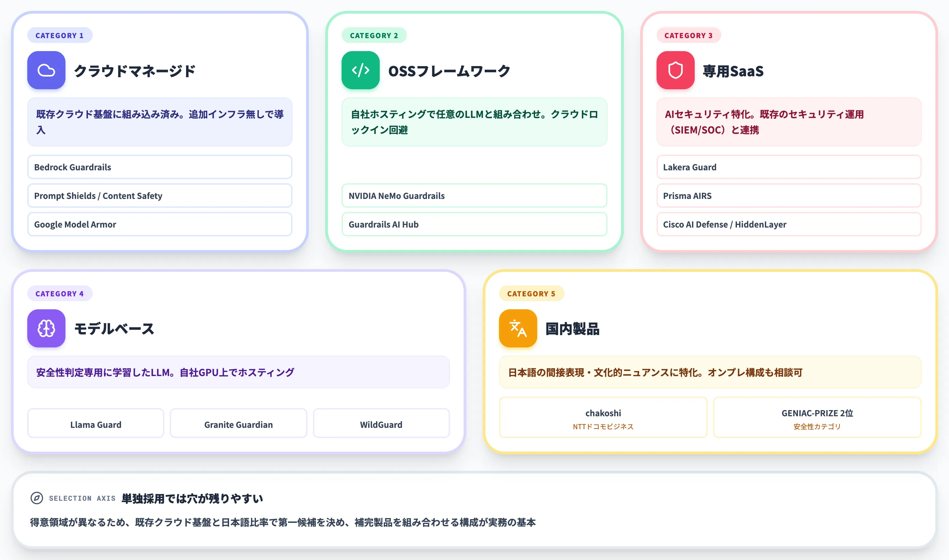Screen dimensions: 949x560
Task: Select the CATEGORY 1 badge
Action: [x=60, y=35]
